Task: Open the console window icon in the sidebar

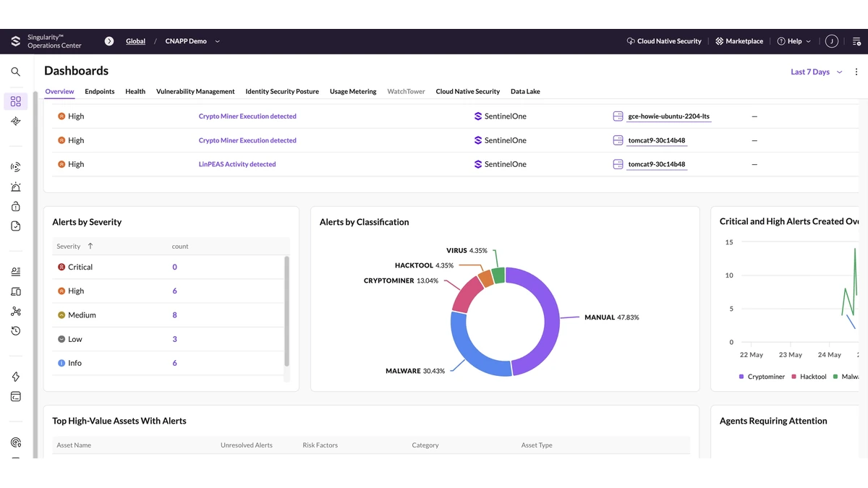Action: (16, 396)
